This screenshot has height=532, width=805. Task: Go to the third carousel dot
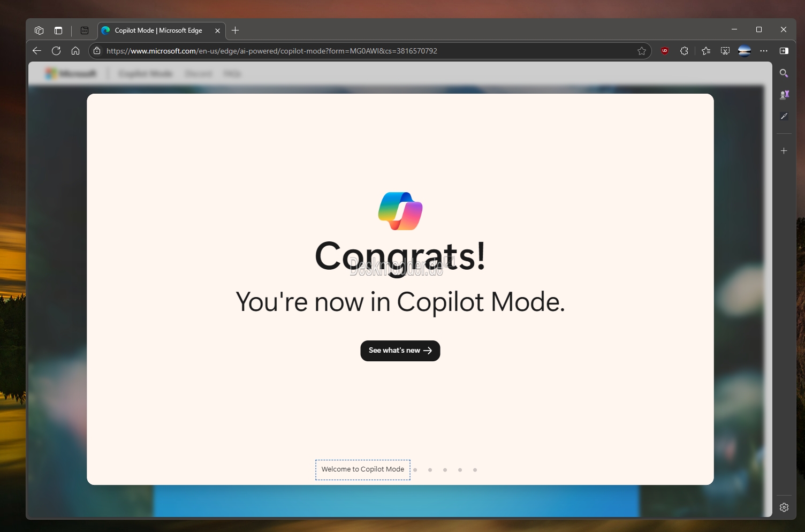point(430,470)
